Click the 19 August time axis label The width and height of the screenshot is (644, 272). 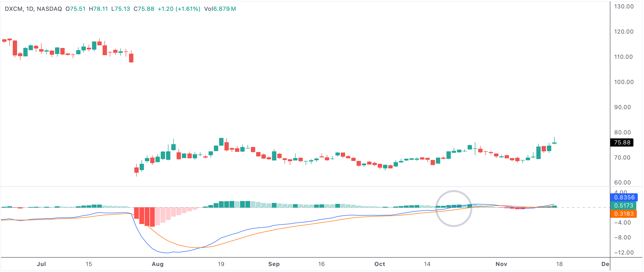click(221, 264)
